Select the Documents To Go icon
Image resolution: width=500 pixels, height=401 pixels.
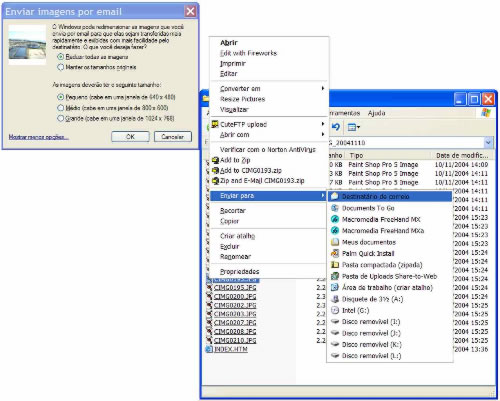(335, 208)
